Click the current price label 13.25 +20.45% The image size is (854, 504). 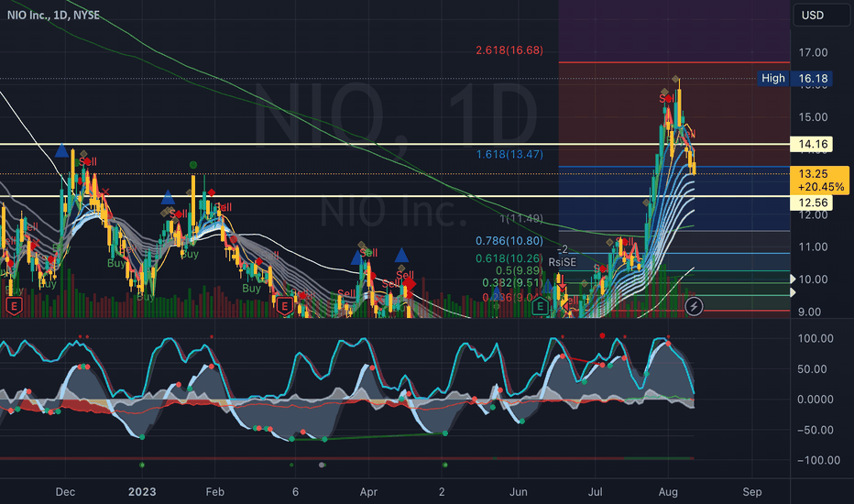pyautogui.click(x=821, y=181)
